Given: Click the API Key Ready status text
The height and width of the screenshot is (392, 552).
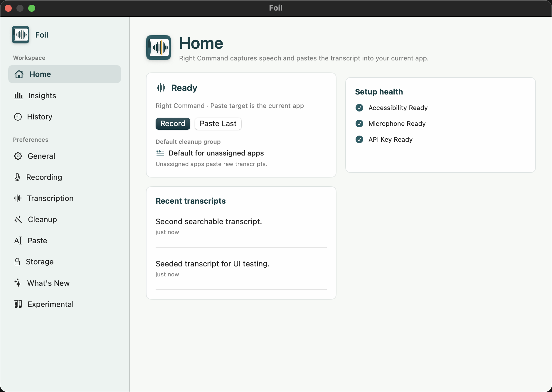Looking at the screenshot, I should tap(391, 139).
